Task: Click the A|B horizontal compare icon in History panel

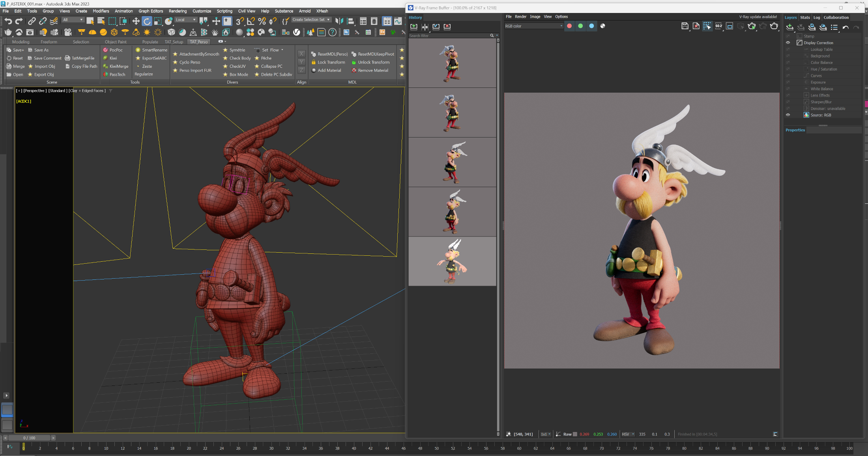Action: tap(425, 27)
